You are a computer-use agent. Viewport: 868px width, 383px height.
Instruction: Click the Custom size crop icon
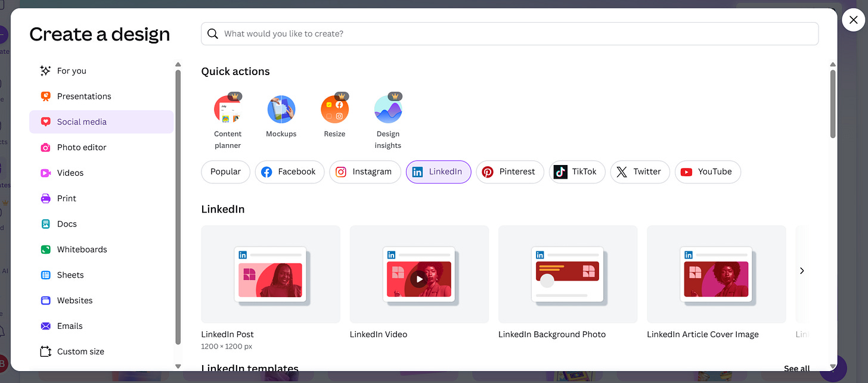(45, 351)
